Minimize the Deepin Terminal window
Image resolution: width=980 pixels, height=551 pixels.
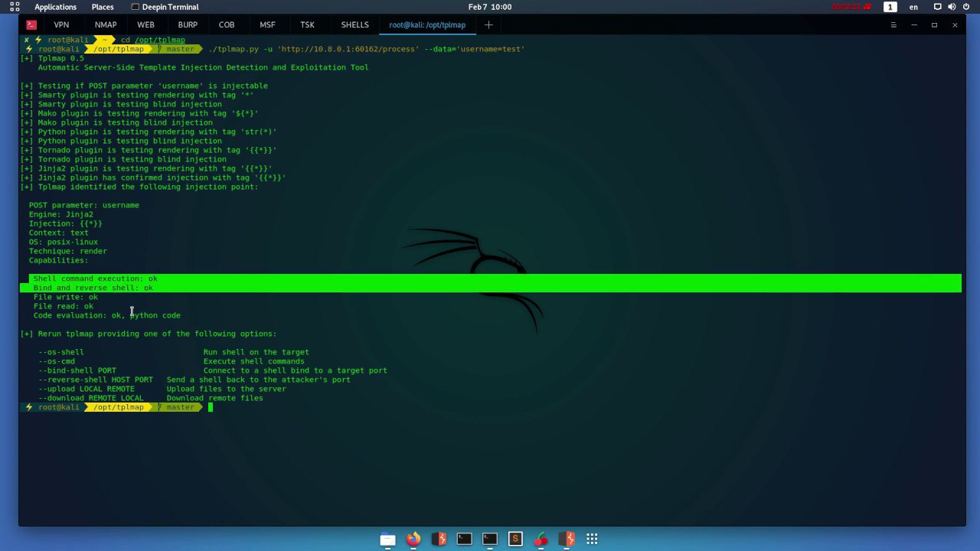click(913, 24)
